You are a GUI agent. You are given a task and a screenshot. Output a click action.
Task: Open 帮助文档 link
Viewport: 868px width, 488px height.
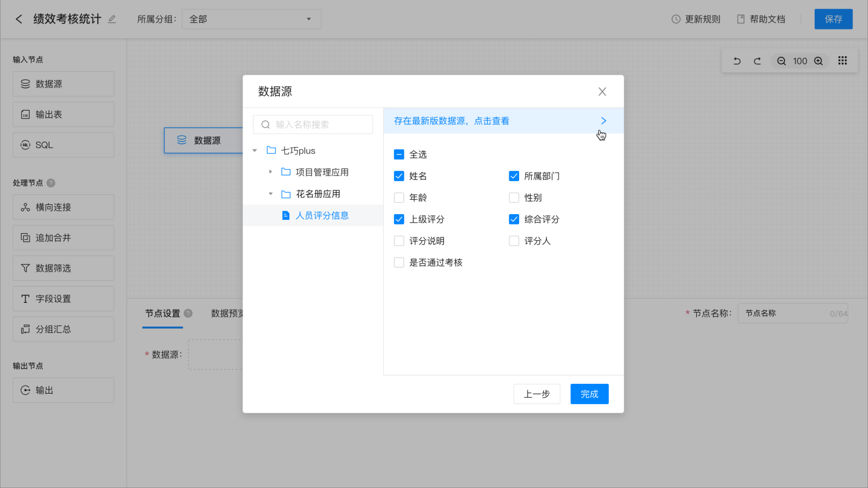[761, 19]
